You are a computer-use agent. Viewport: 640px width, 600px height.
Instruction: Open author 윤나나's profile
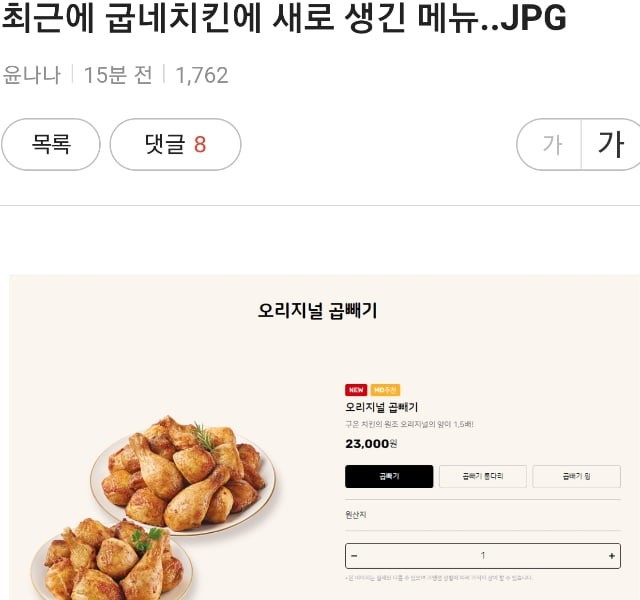[x=31, y=75]
